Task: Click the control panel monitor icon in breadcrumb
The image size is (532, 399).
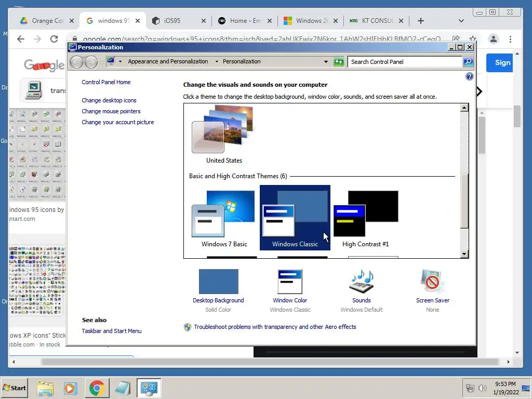Action: pyautogui.click(x=111, y=61)
